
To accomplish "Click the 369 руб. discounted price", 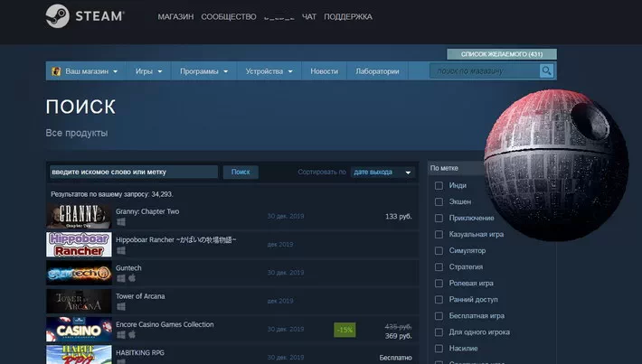I will tap(399, 336).
